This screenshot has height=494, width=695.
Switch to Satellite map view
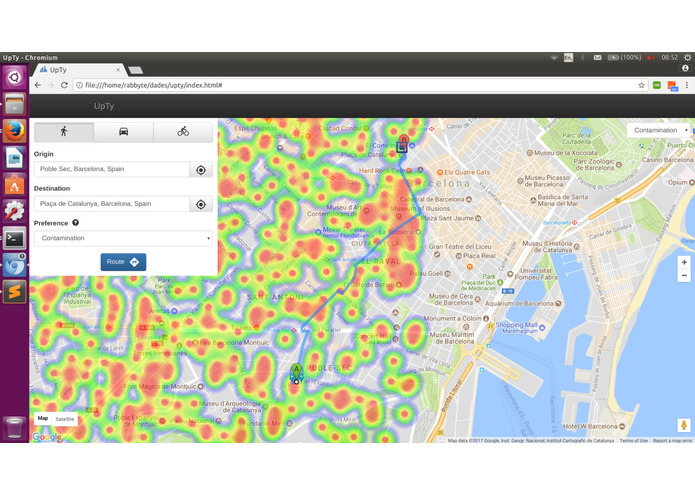65,419
